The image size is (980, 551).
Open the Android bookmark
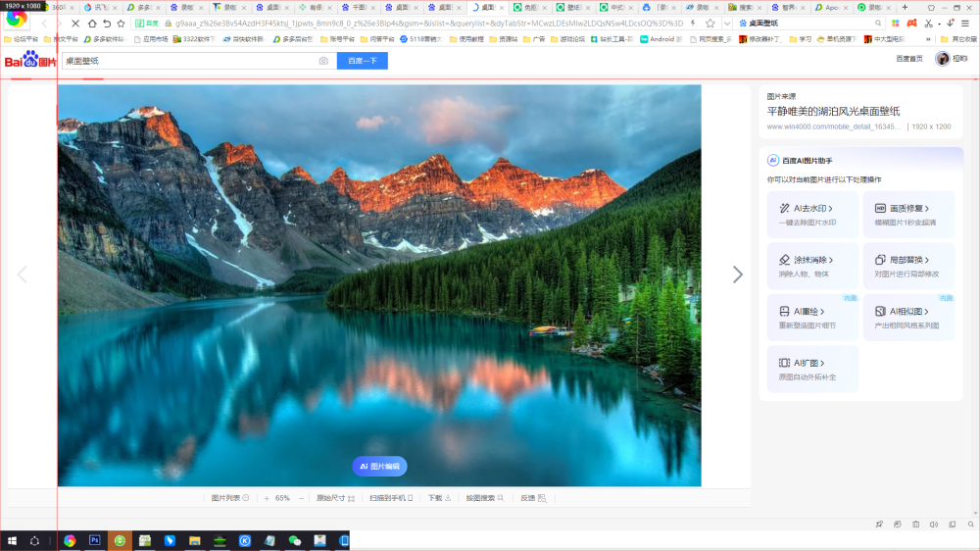(x=661, y=39)
